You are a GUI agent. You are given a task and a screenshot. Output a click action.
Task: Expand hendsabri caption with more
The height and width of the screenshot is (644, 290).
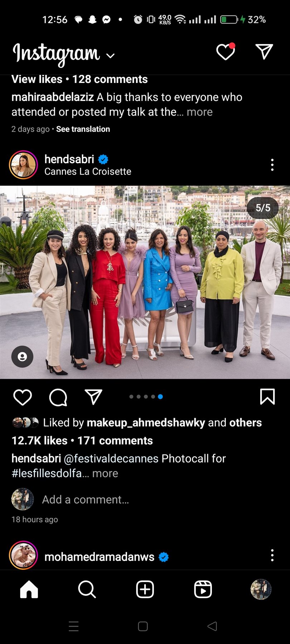point(105,473)
